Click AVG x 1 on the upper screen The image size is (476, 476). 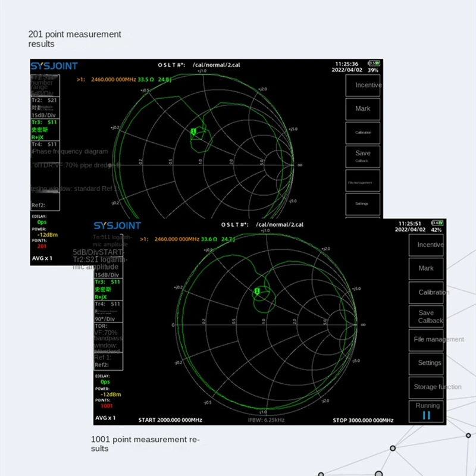(42, 258)
